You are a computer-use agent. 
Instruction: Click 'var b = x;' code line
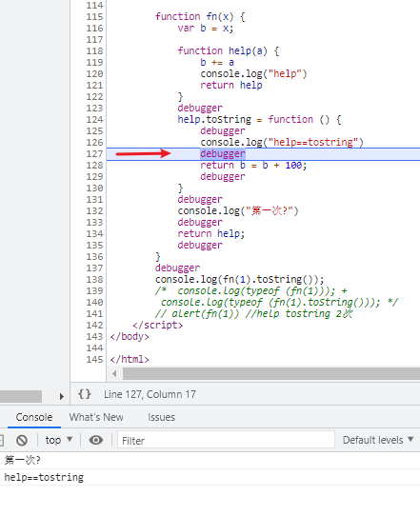(x=206, y=29)
